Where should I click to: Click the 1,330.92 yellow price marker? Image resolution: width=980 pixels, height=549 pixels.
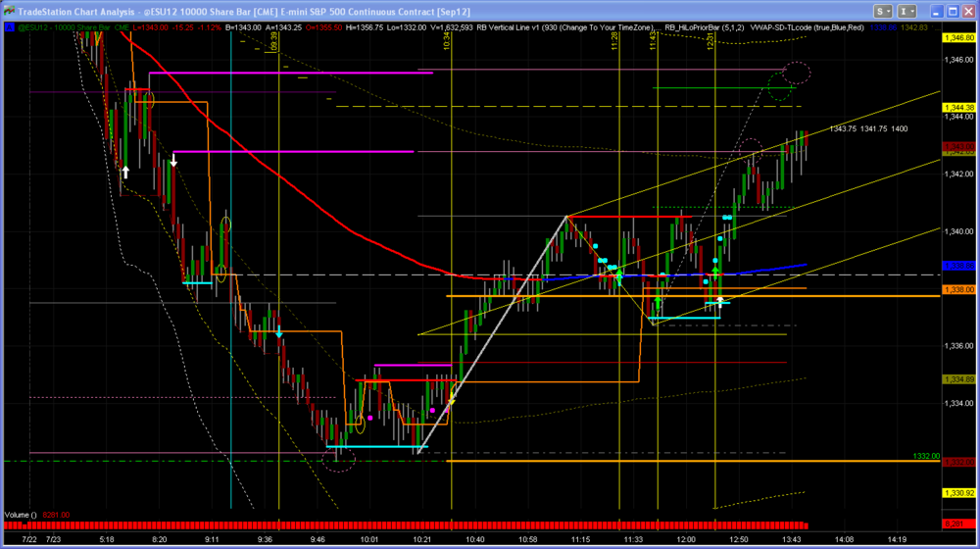958,493
